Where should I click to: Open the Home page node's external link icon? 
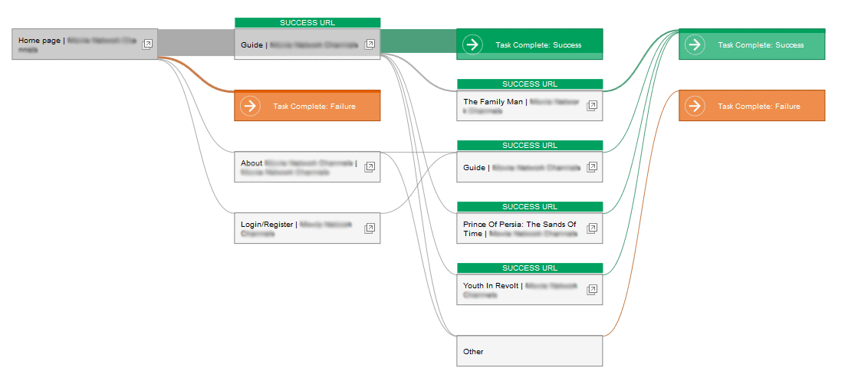pos(147,44)
